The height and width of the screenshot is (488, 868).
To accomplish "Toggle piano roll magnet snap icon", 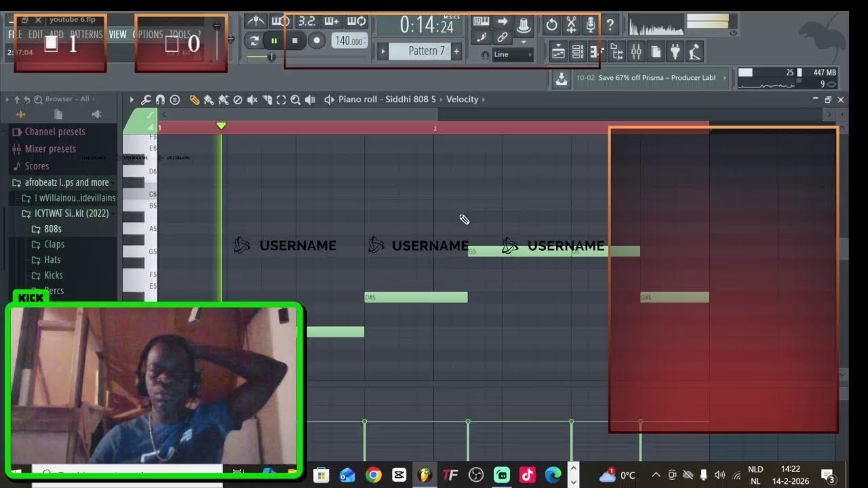I will coord(160,100).
